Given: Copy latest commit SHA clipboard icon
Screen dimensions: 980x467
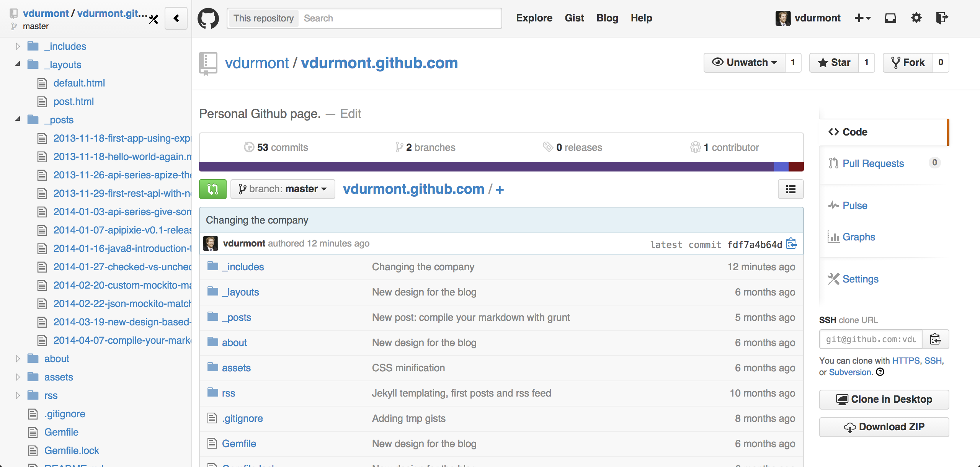Looking at the screenshot, I should (791, 244).
